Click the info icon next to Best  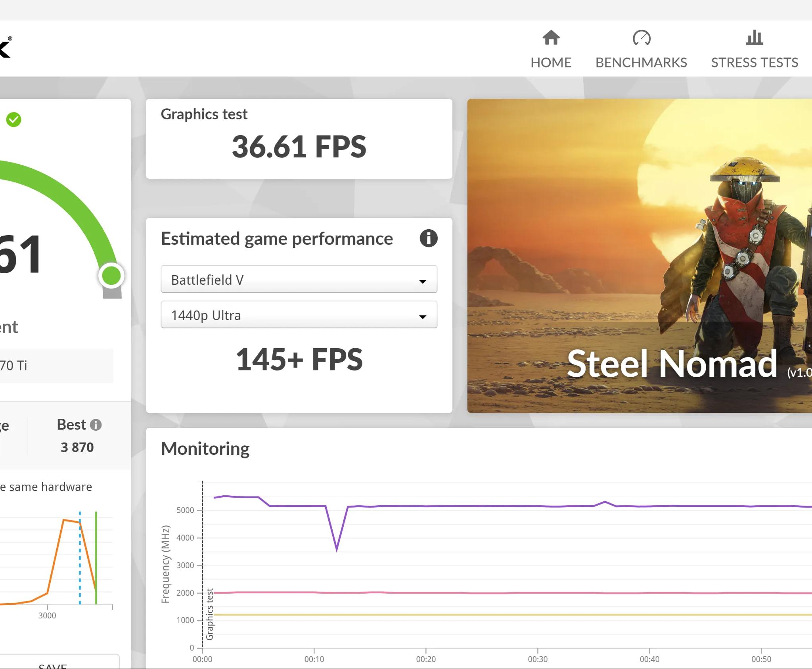coord(96,425)
